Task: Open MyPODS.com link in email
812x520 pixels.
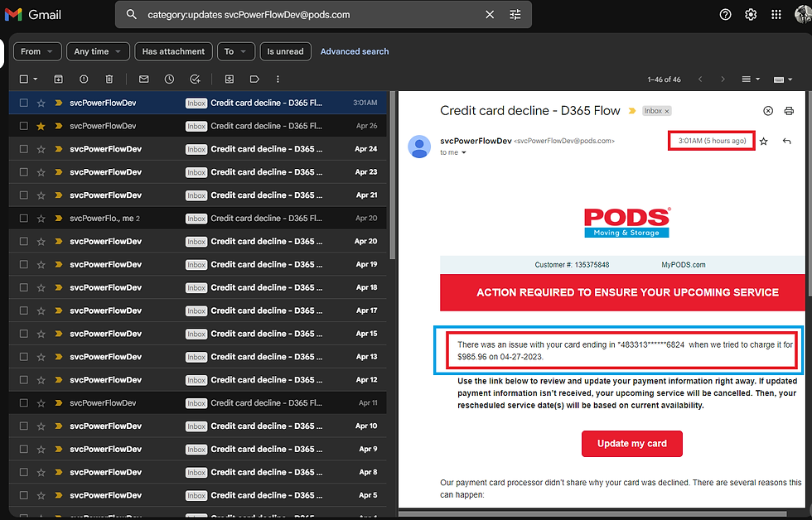Action: [683, 264]
